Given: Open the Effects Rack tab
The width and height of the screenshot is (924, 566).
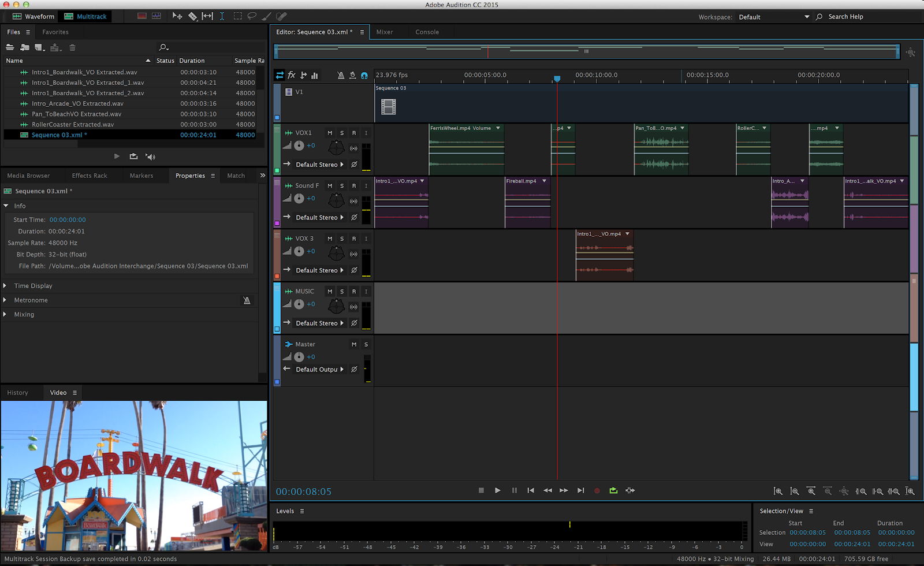Looking at the screenshot, I should point(90,176).
